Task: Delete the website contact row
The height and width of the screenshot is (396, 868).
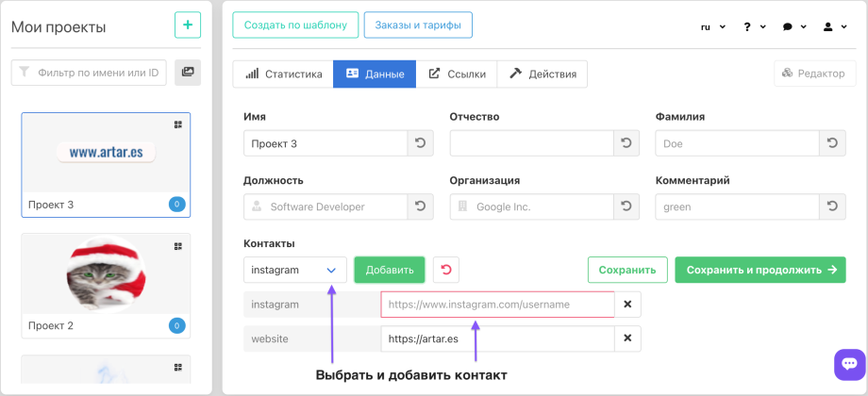Action: tap(627, 338)
